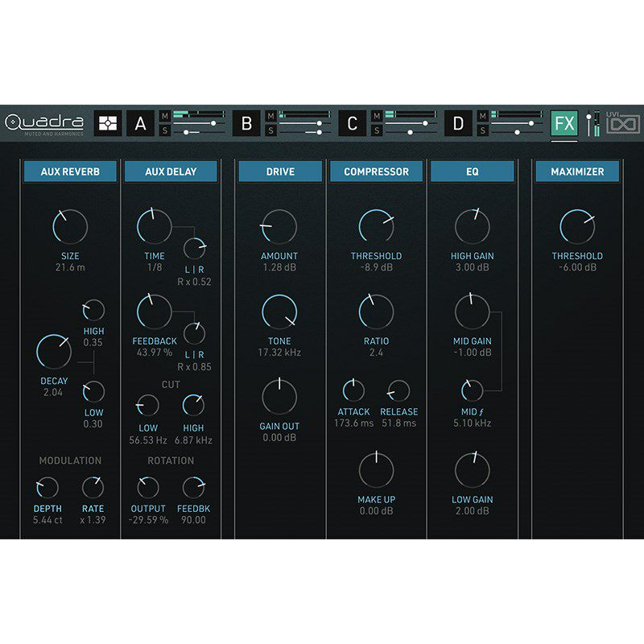Click layer C pan slider handle
Viewport: 644px width, 644px height.
[410, 132]
